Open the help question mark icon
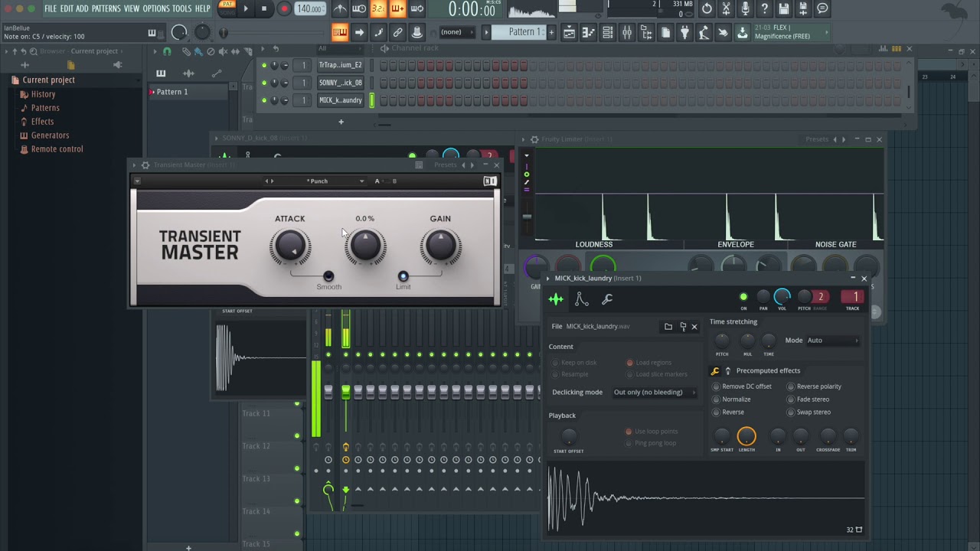Screen dimensions: 980x551 pos(764,9)
